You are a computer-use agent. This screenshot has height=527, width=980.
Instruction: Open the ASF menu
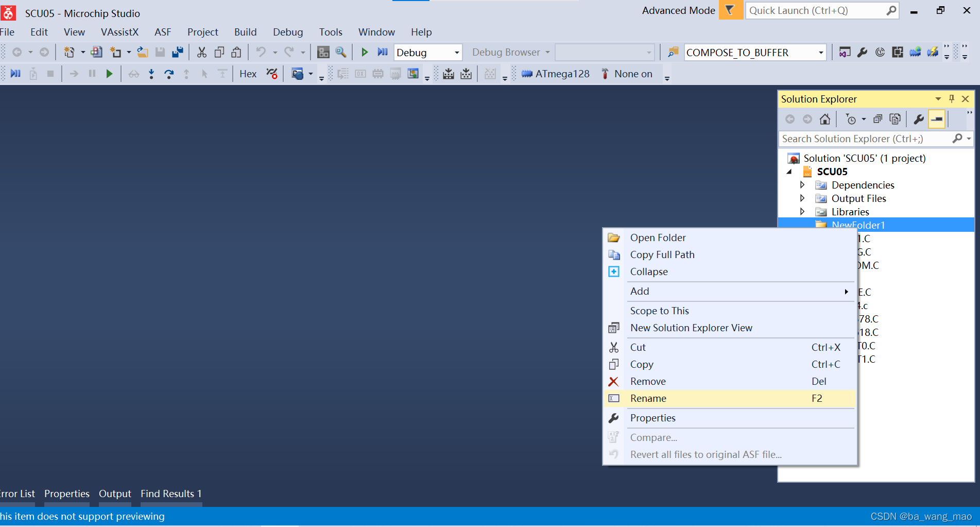tap(163, 32)
